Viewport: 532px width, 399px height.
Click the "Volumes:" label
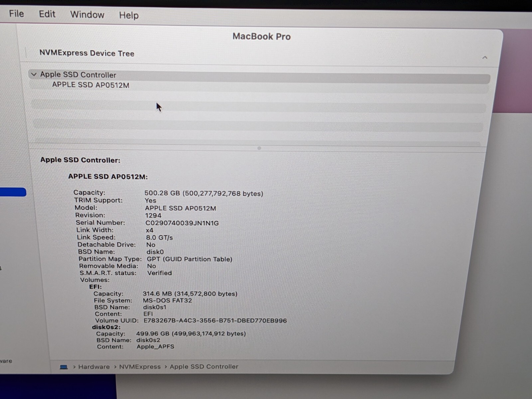point(95,280)
